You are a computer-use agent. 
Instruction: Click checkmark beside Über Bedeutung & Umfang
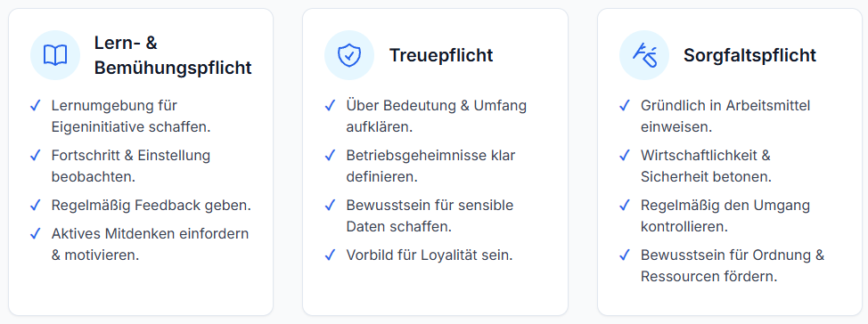331,105
